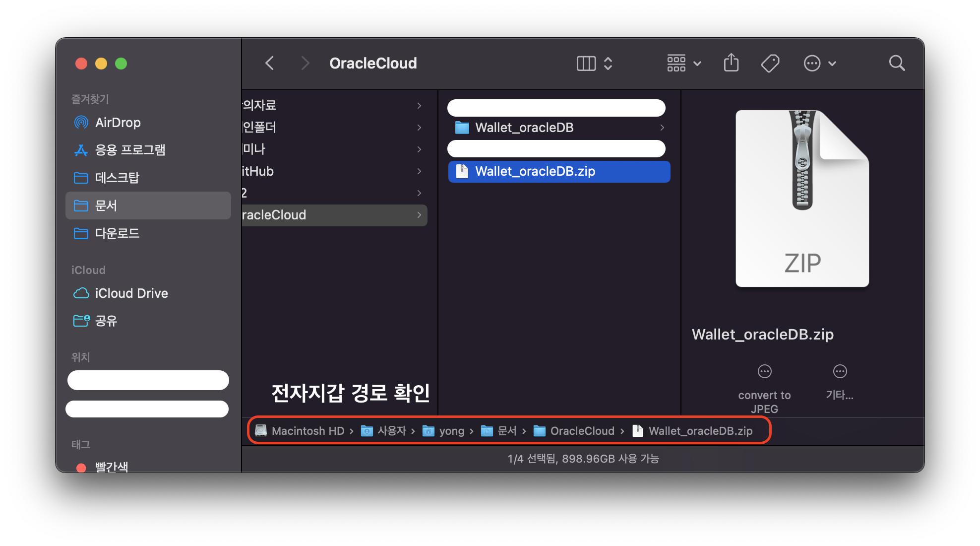Image resolution: width=980 pixels, height=546 pixels.
Task: Select AirDrop in the sidebar
Action: point(118,123)
